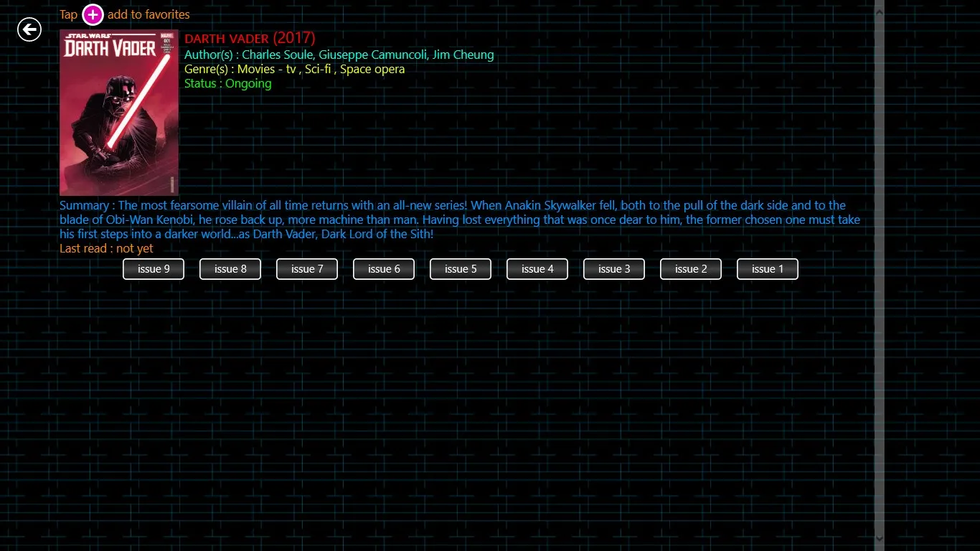Click the Status : Ongoing text
Image resolution: width=980 pixels, height=551 pixels.
[228, 83]
